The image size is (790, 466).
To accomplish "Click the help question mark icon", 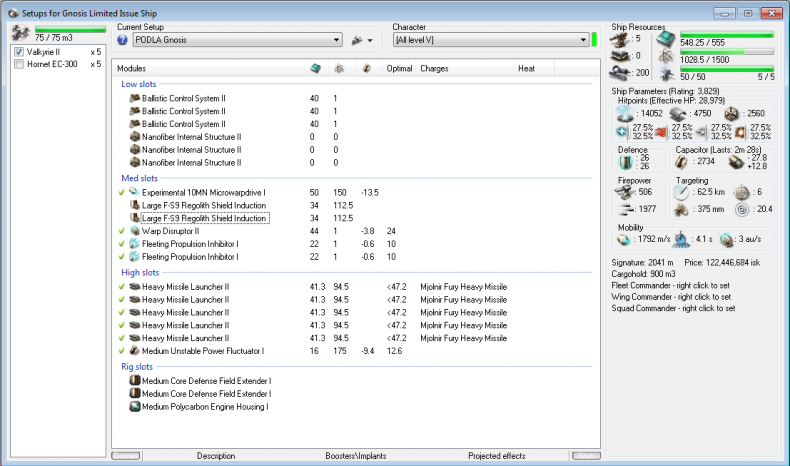I will click(x=122, y=40).
